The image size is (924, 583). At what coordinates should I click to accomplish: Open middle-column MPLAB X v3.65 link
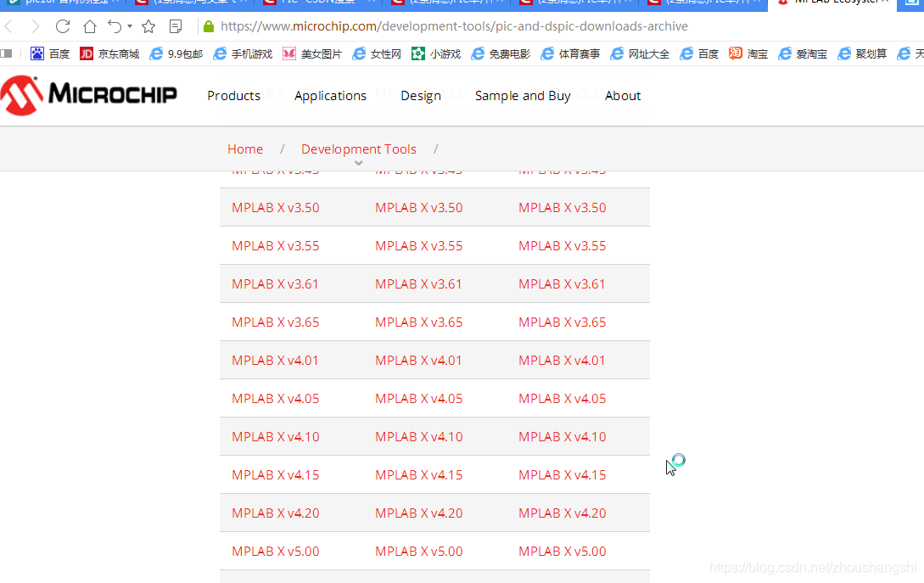[419, 322]
